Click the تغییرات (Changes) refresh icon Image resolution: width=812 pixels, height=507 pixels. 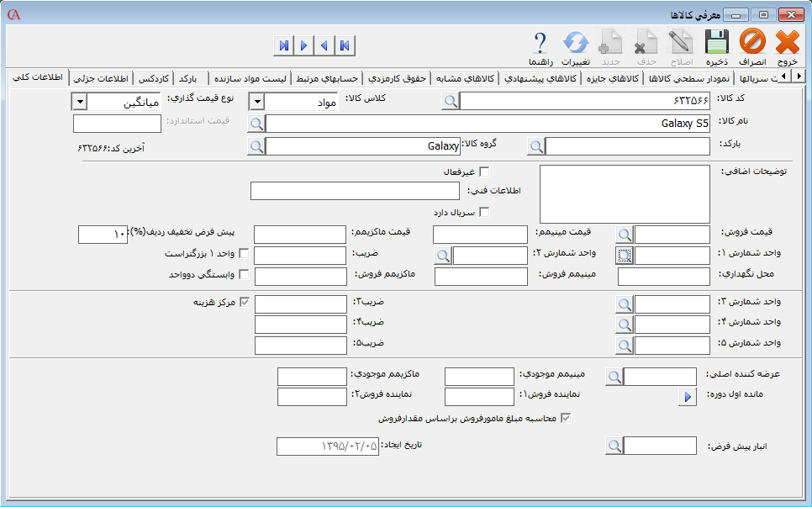(x=576, y=47)
